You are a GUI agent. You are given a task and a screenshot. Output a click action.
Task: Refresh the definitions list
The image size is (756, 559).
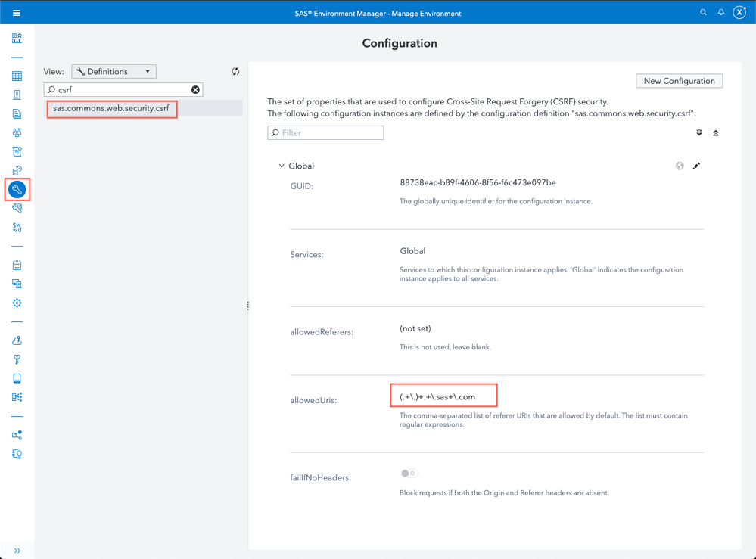(x=235, y=72)
